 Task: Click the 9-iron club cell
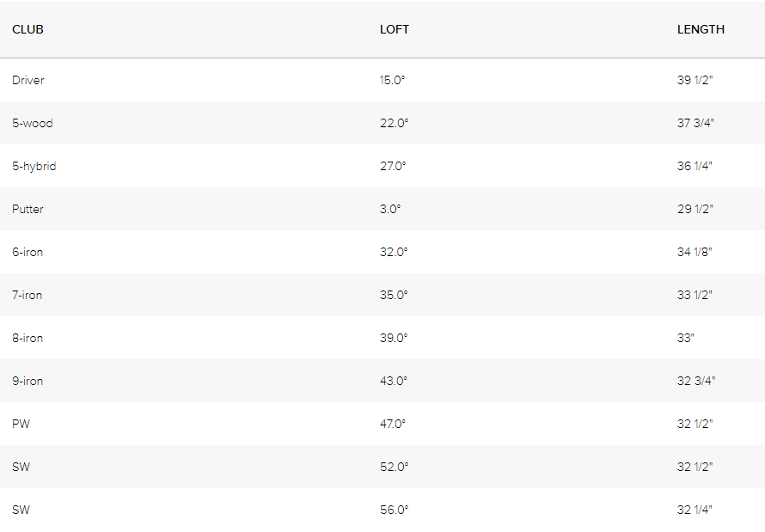pyautogui.click(x=28, y=381)
